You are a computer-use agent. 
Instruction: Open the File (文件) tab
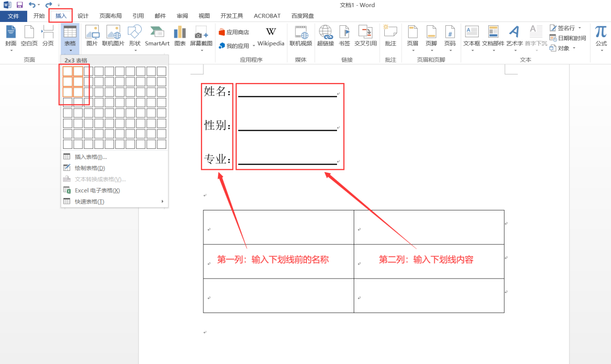pyautogui.click(x=13, y=16)
